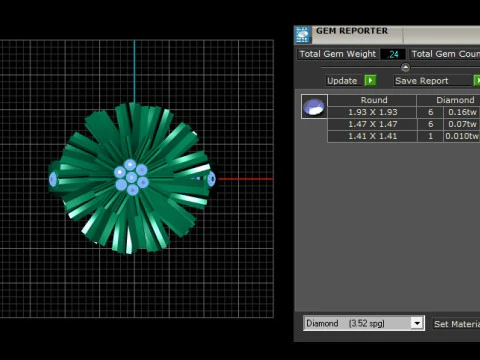Click the 0.07tw weight cell
480x360 pixels.
[x=462, y=124]
